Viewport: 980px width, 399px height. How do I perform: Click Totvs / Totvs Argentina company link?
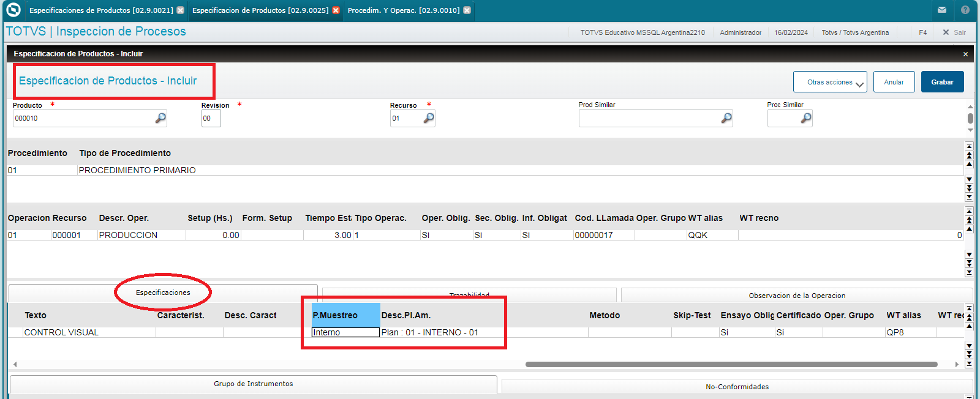855,32
